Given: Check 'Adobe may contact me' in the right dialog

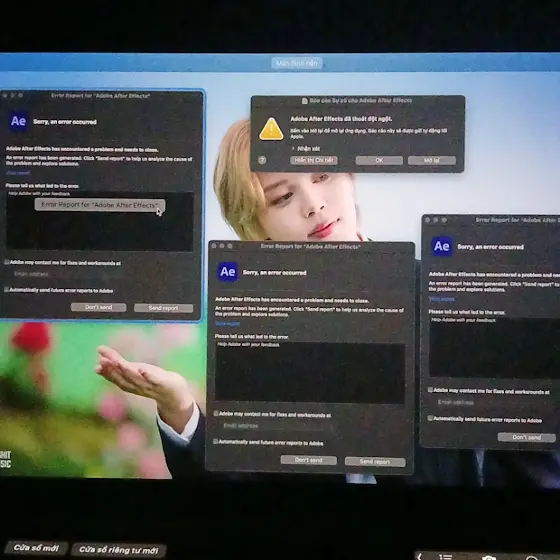Looking at the screenshot, I should [x=430, y=390].
